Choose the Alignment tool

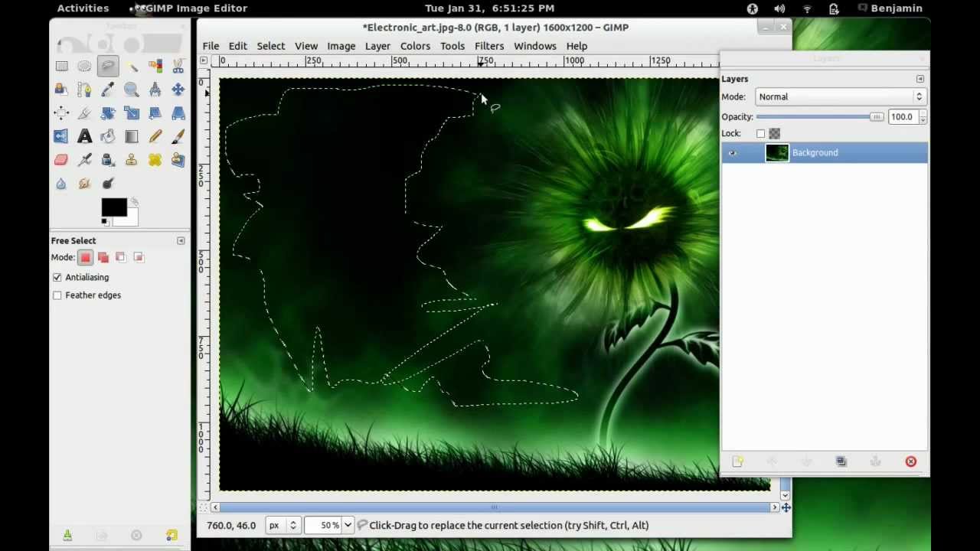tap(61, 113)
